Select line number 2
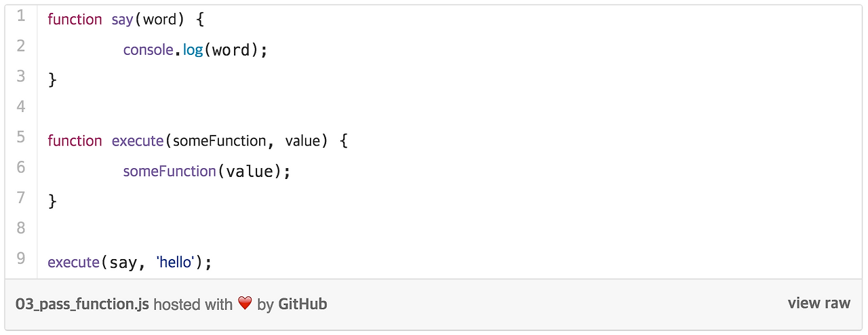Screen dimensions: 868x335 point(21,46)
